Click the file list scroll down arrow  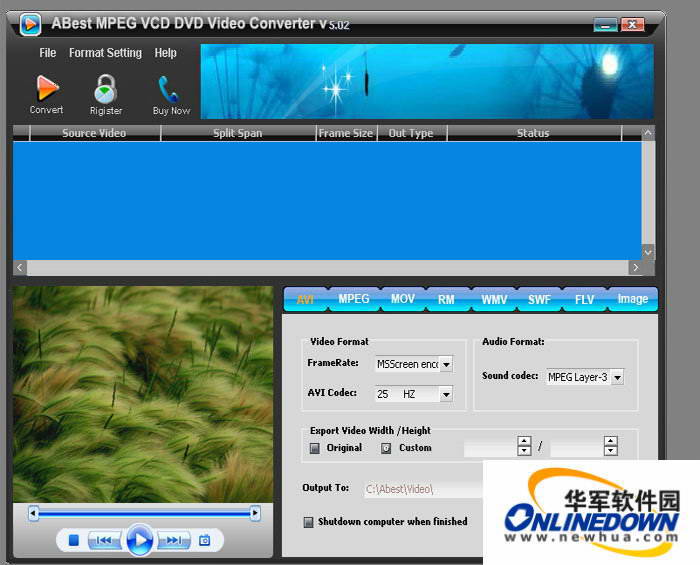648,253
